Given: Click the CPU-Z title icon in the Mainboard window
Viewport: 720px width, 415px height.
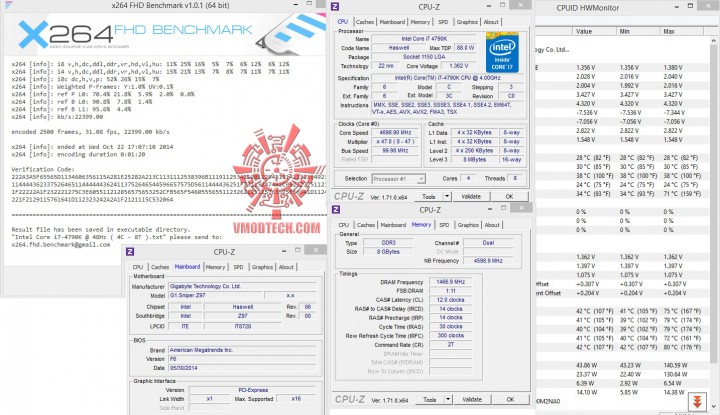Looking at the screenshot, I should (130, 252).
